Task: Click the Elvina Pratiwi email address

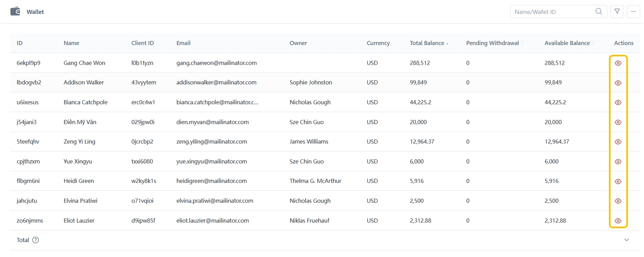Action: [x=215, y=201]
